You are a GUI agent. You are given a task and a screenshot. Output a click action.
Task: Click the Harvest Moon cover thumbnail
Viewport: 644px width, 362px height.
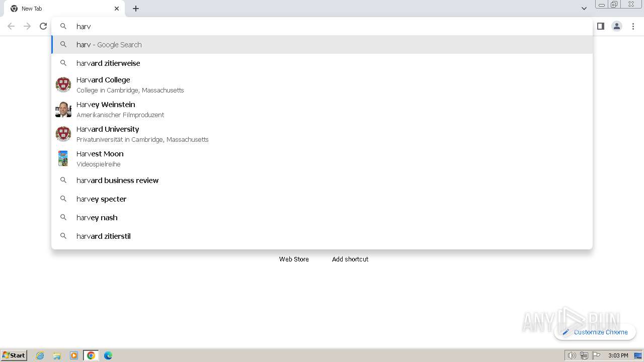click(63, 158)
